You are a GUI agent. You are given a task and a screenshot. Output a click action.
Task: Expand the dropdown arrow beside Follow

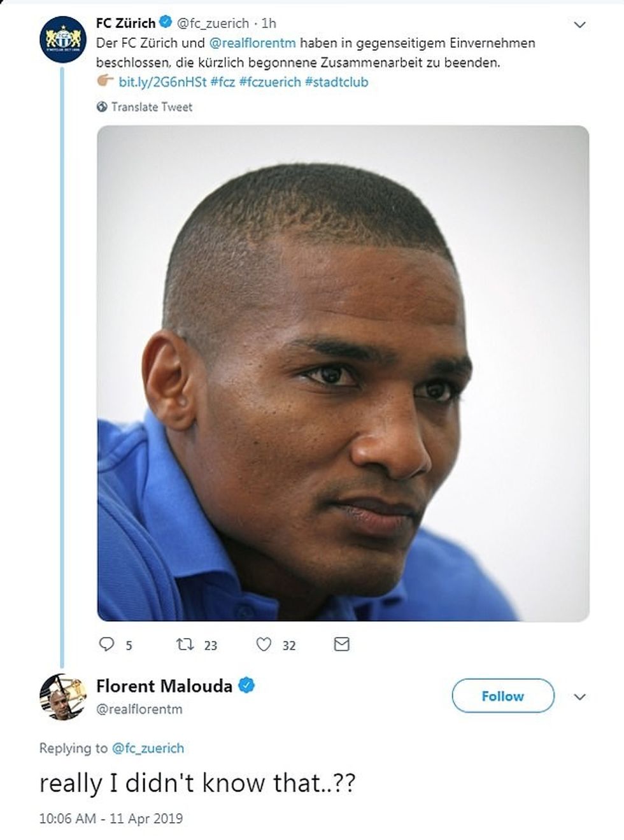pos(579,697)
